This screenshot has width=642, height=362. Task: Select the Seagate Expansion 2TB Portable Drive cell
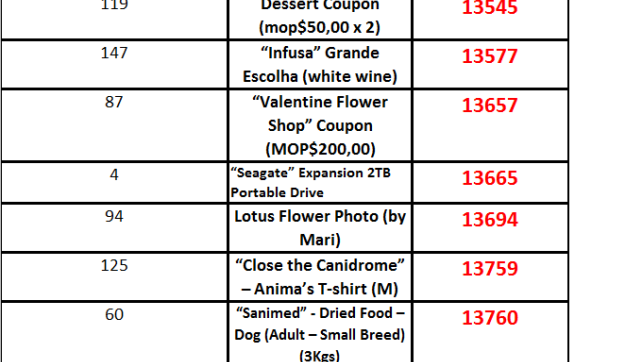click(320, 182)
